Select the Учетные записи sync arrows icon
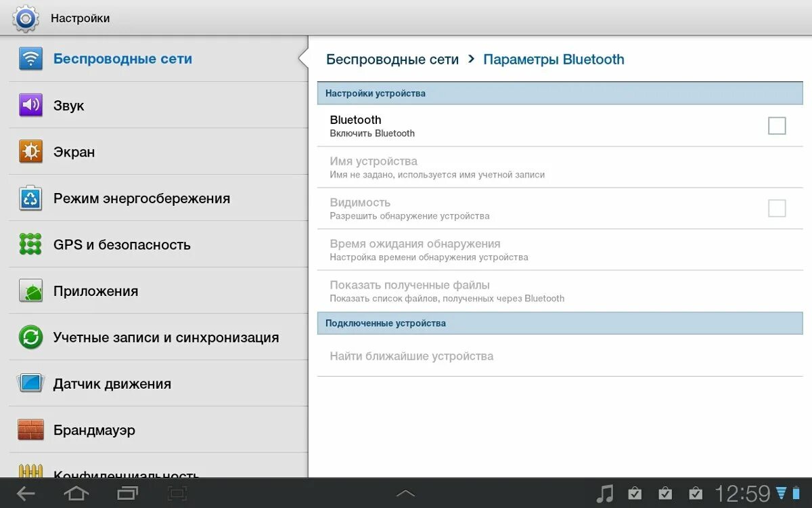 pos(30,337)
